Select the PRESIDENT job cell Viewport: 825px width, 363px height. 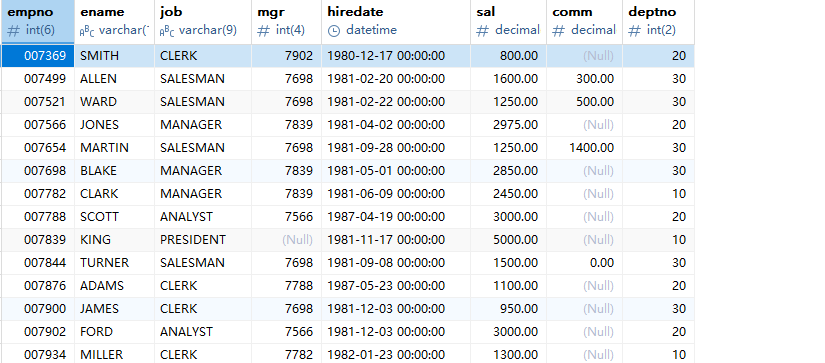pos(203,240)
